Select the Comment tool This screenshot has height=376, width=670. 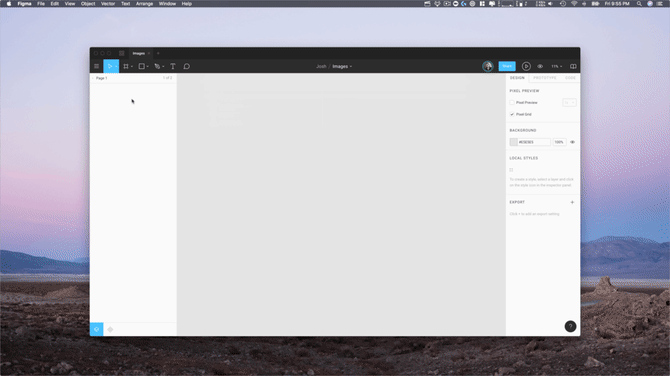click(187, 66)
